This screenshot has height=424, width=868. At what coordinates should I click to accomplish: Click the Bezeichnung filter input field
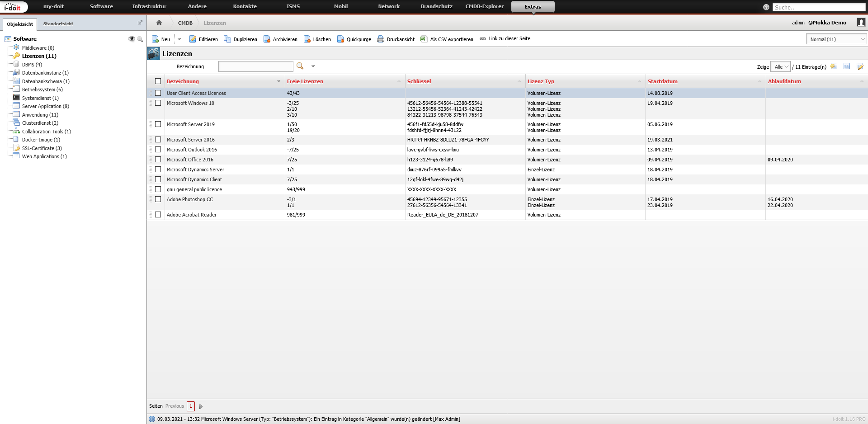click(x=255, y=66)
